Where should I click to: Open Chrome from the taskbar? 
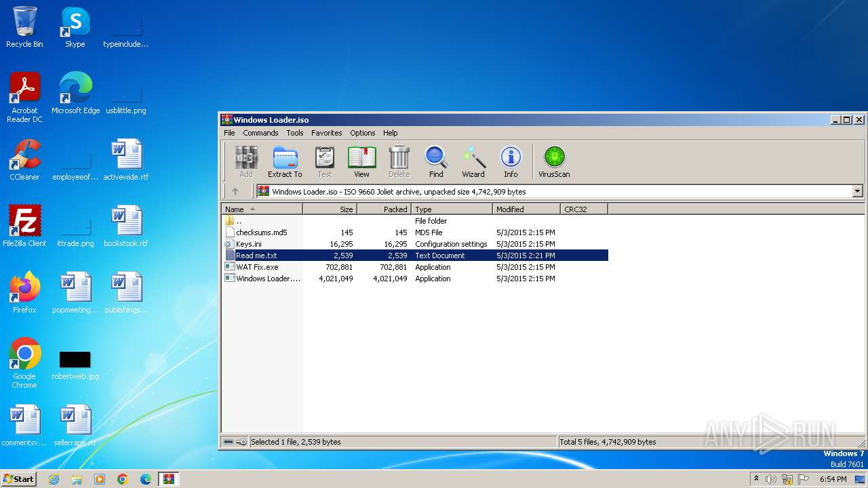[x=123, y=479]
